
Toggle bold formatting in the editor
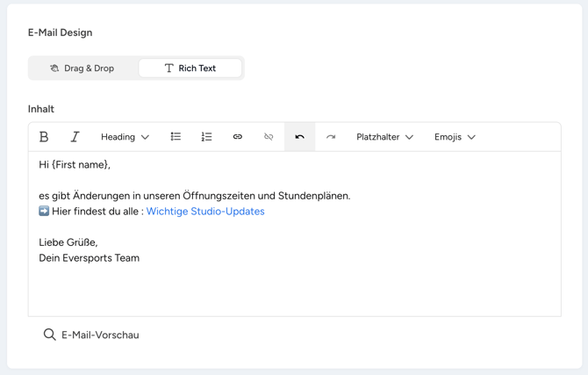(x=44, y=137)
